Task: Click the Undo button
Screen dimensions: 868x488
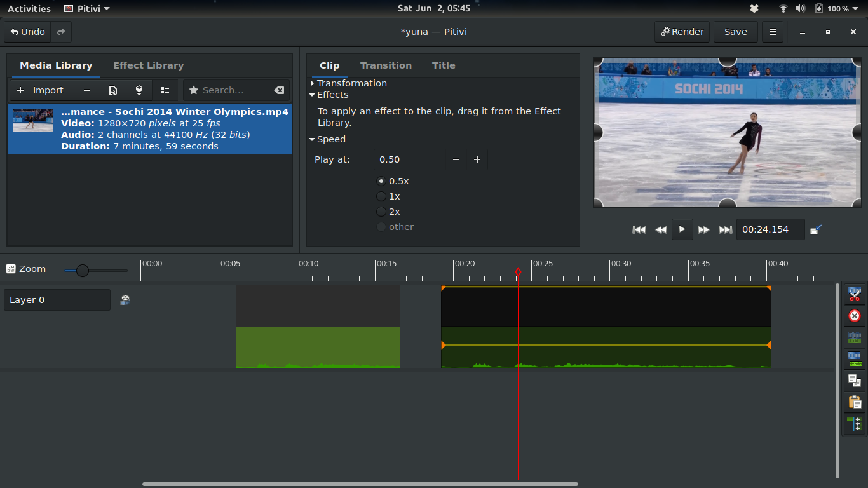Action: click(28, 32)
